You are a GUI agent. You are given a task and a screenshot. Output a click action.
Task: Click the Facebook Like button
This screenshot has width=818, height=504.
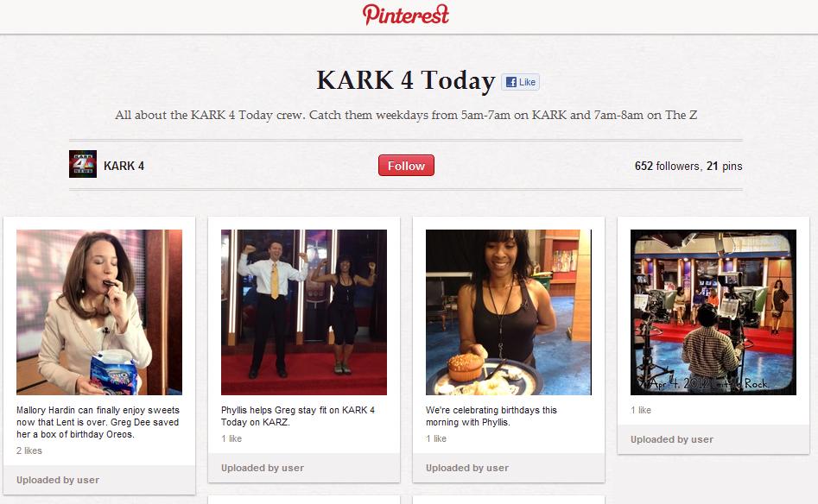(x=520, y=82)
